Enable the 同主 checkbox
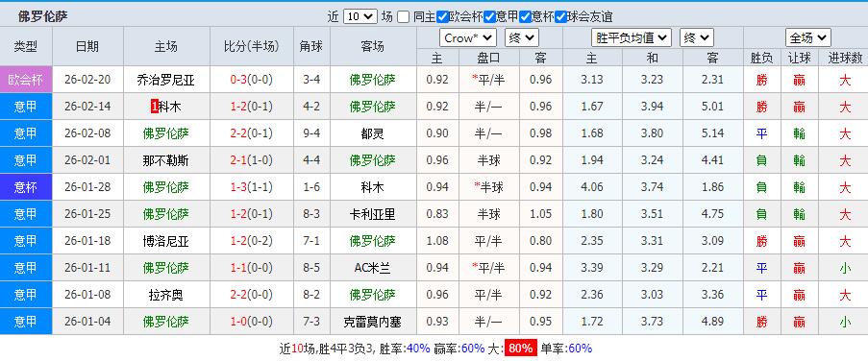Image resolution: width=868 pixels, height=361 pixels. pos(403,17)
